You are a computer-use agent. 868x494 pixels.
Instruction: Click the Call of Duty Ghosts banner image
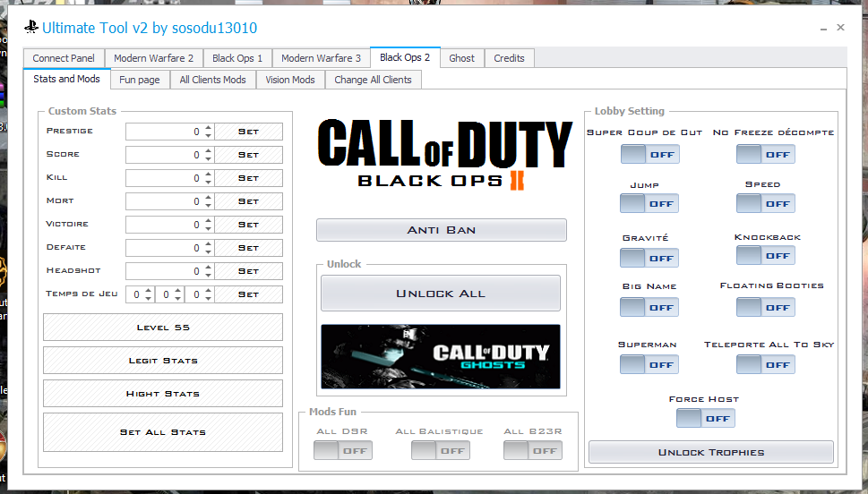coord(441,357)
